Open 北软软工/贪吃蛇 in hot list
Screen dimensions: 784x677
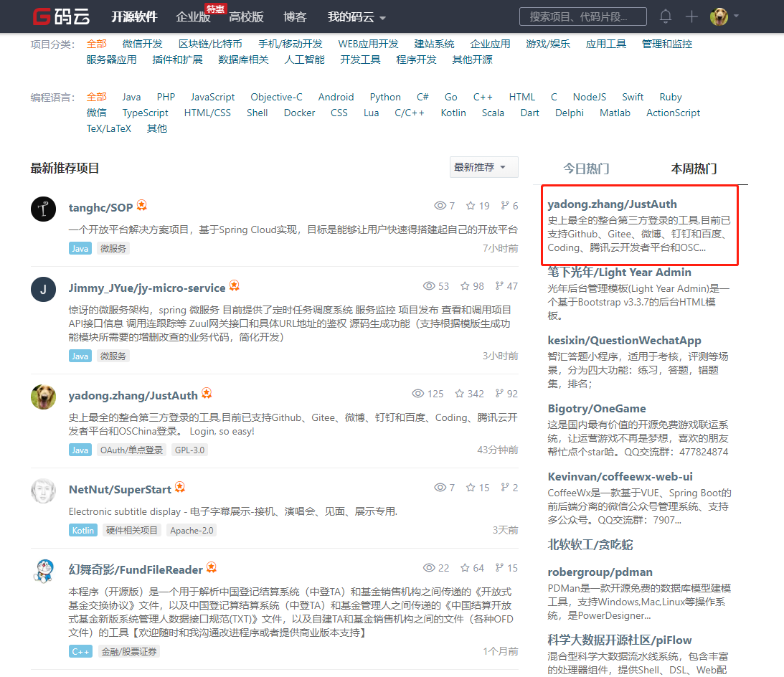pyautogui.click(x=590, y=544)
